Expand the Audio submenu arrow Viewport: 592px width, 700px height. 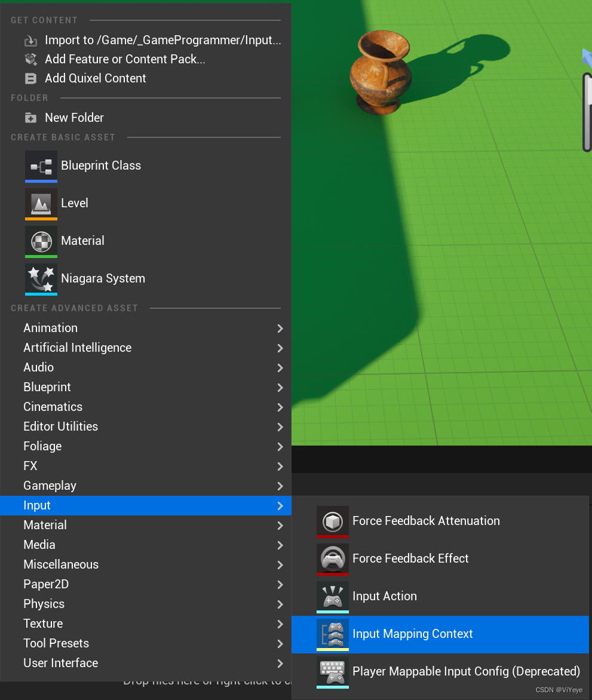pos(280,368)
